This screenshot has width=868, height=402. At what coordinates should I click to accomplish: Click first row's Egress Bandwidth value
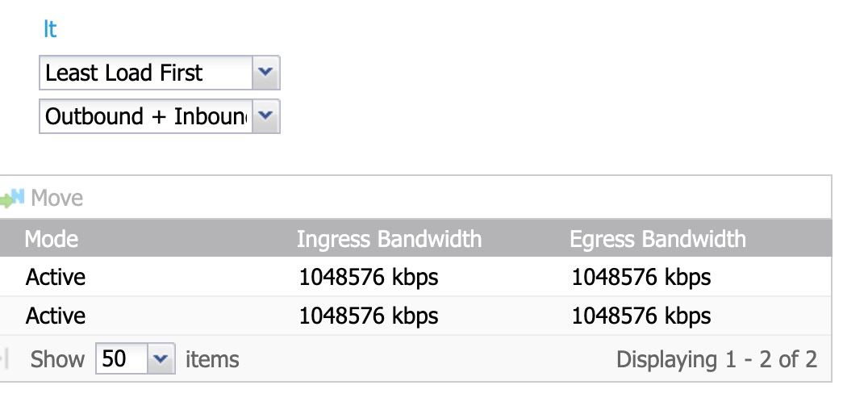click(641, 277)
